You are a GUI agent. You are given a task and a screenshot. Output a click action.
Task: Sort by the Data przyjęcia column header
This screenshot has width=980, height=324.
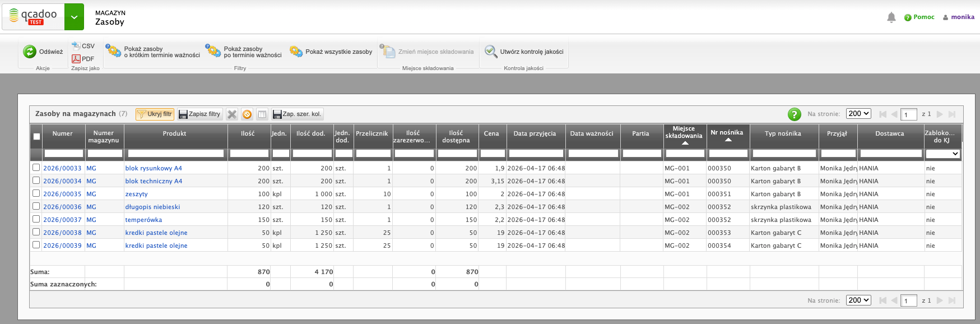pos(535,133)
